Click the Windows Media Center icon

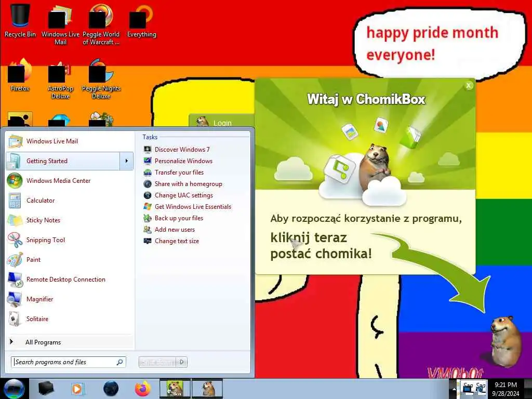coord(15,180)
